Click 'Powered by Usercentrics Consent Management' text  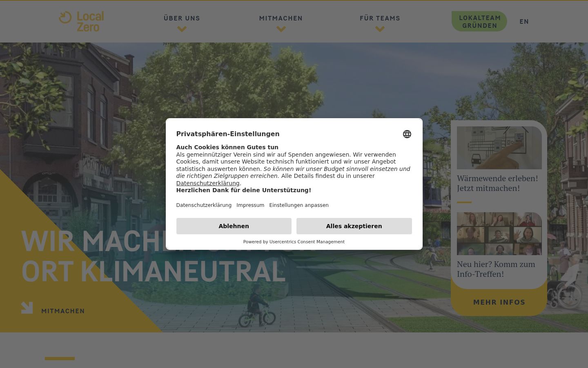[x=294, y=242]
